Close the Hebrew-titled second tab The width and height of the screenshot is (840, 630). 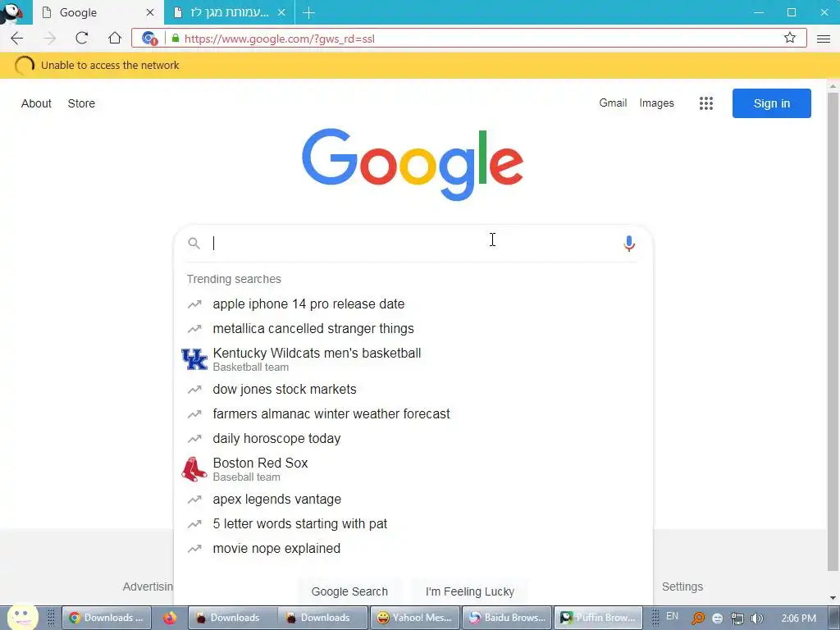pyautogui.click(x=281, y=12)
